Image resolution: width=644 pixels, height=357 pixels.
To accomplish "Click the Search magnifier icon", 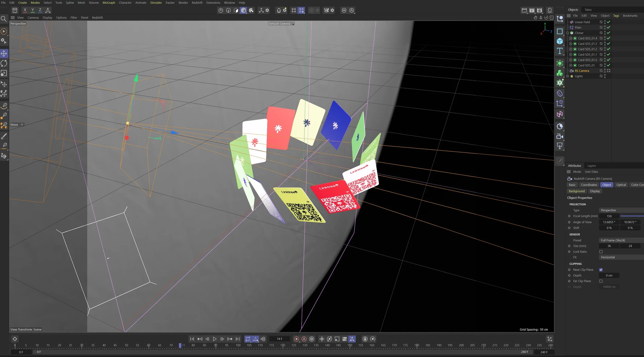I will click(4, 19).
